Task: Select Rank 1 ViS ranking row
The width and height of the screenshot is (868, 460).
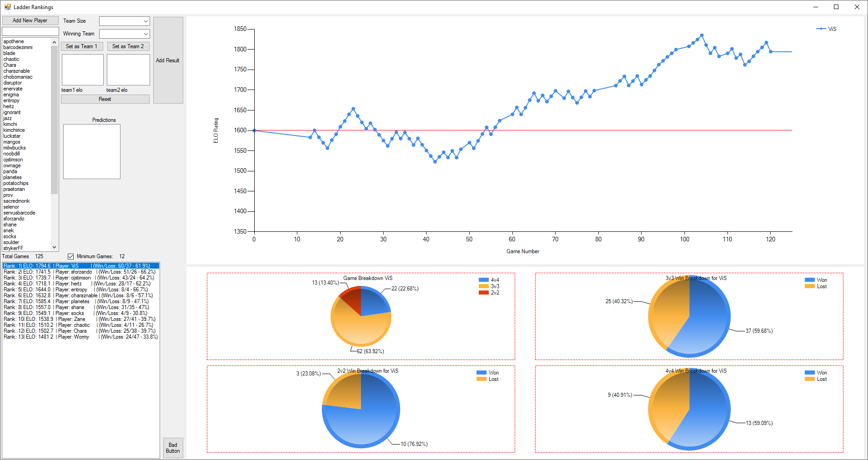Action: [x=81, y=266]
